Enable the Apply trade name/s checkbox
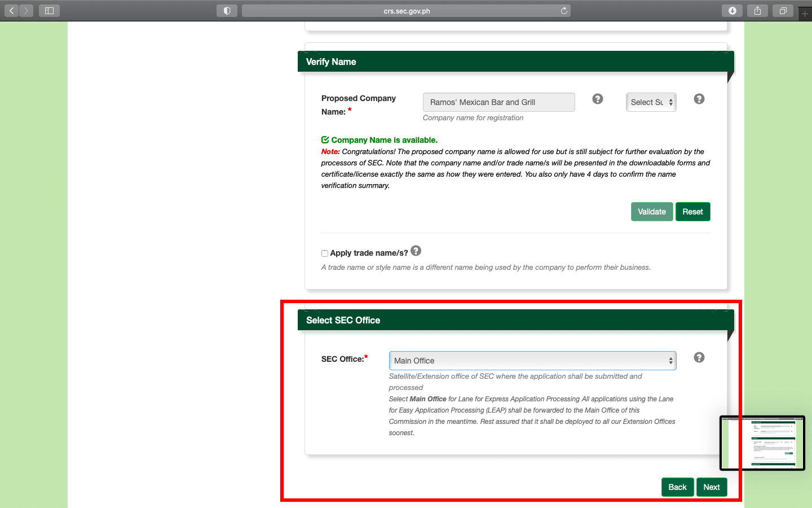This screenshot has width=812, height=508. (x=325, y=253)
